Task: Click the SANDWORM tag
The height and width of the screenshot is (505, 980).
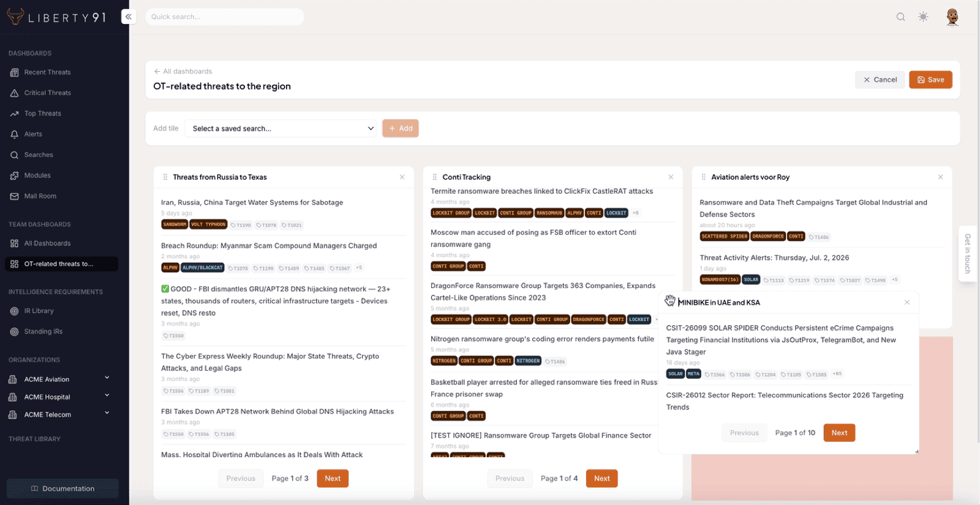Action: point(175,224)
